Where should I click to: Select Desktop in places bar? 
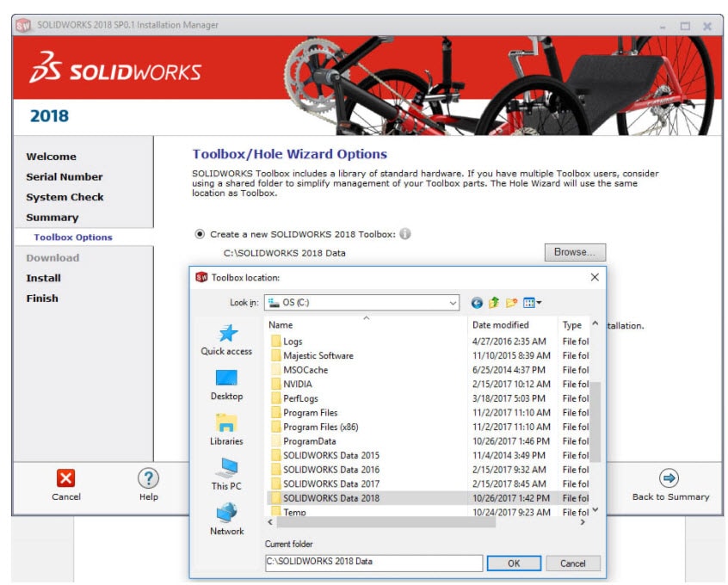click(226, 385)
